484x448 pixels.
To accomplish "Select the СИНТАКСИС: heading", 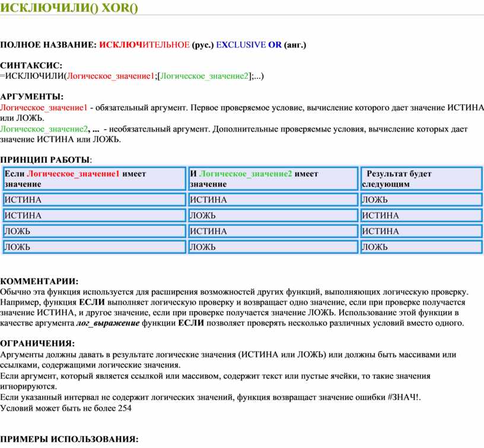I will coord(31,65).
